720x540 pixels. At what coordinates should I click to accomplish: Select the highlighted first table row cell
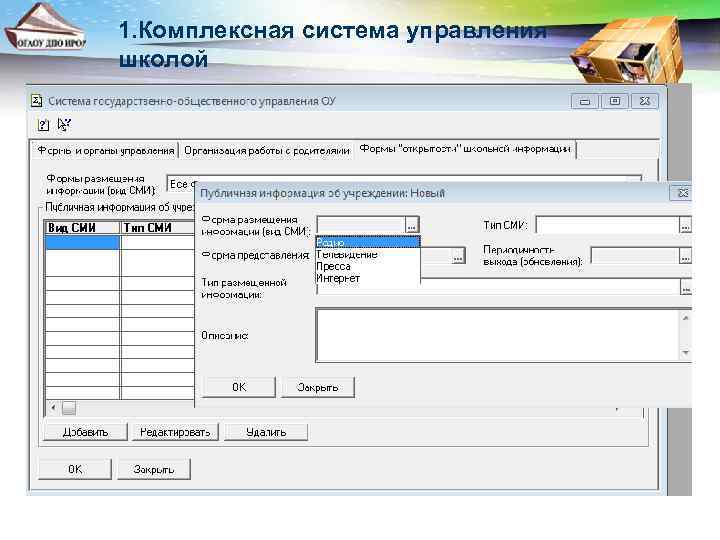pos(83,242)
